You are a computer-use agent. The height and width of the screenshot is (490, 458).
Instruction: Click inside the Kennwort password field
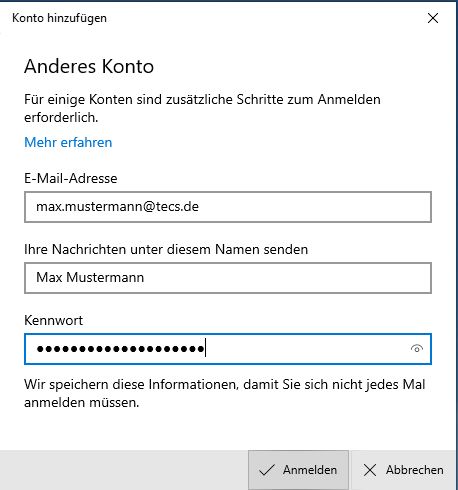coord(228,349)
